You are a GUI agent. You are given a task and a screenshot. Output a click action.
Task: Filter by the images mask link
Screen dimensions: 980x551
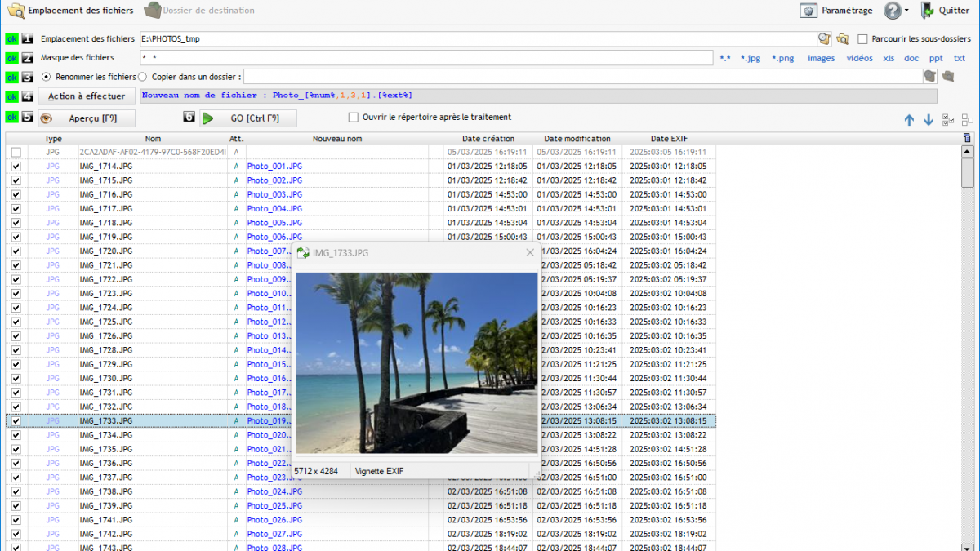822,58
